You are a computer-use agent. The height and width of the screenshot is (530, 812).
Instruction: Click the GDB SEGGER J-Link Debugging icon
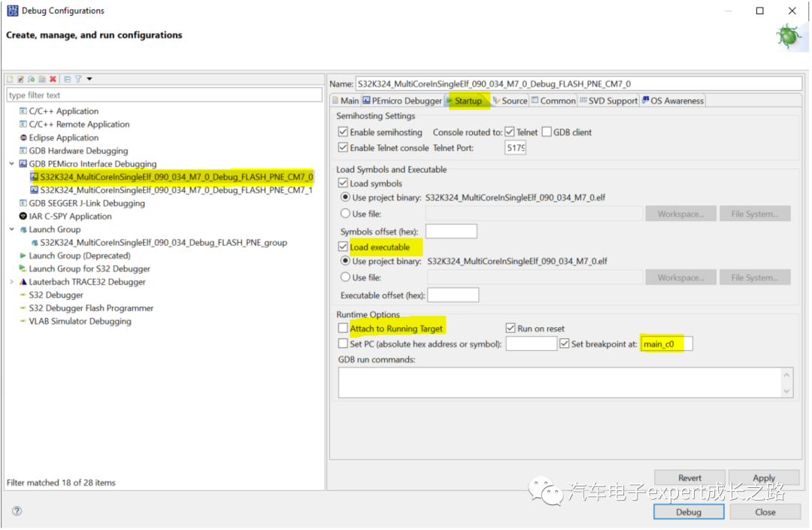(x=23, y=203)
